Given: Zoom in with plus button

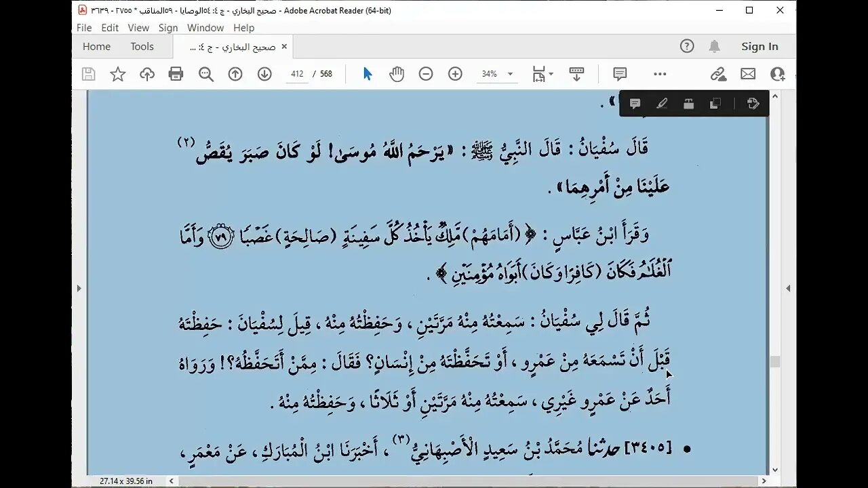Looking at the screenshot, I should click(455, 74).
